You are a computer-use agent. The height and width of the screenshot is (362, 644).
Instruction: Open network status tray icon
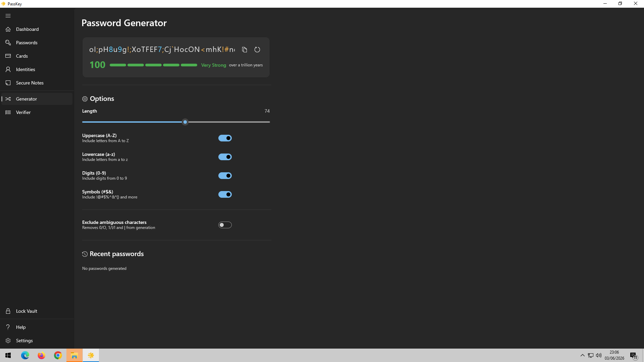point(591,355)
